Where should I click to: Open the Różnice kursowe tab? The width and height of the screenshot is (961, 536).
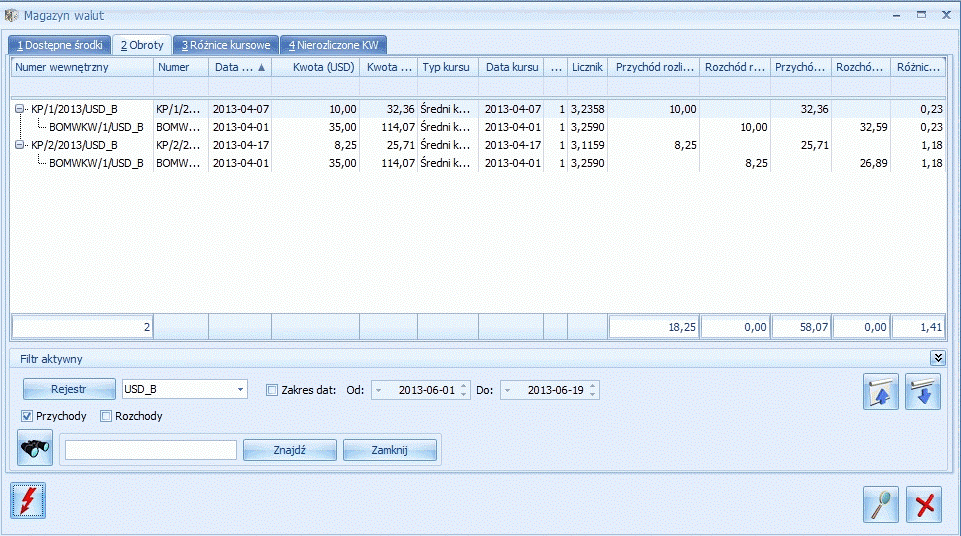(x=225, y=45)
